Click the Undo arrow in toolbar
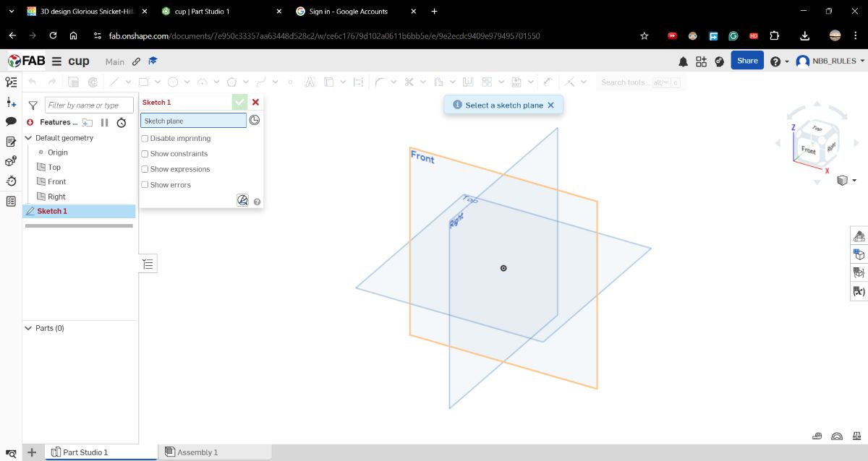The image size is (868, 461). (x=33, y=82)
